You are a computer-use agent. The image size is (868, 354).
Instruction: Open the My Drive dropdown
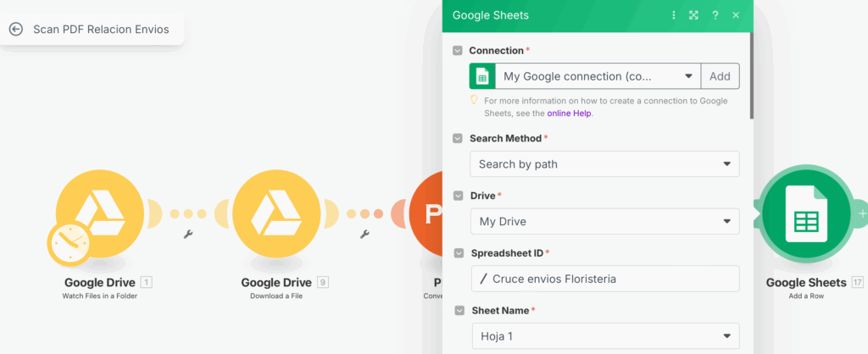(x=605, y=221)
